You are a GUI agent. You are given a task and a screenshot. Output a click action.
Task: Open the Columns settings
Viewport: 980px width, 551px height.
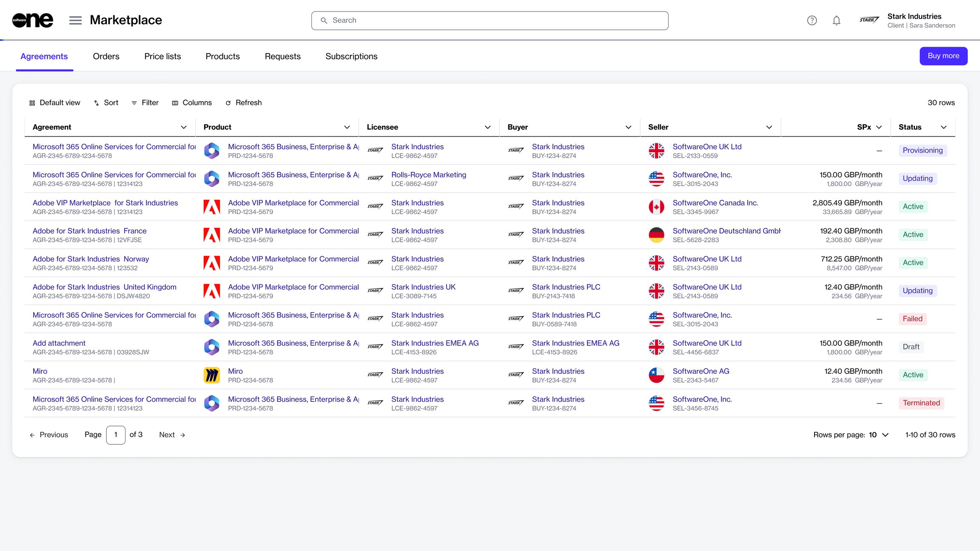[x=192, y=103]
